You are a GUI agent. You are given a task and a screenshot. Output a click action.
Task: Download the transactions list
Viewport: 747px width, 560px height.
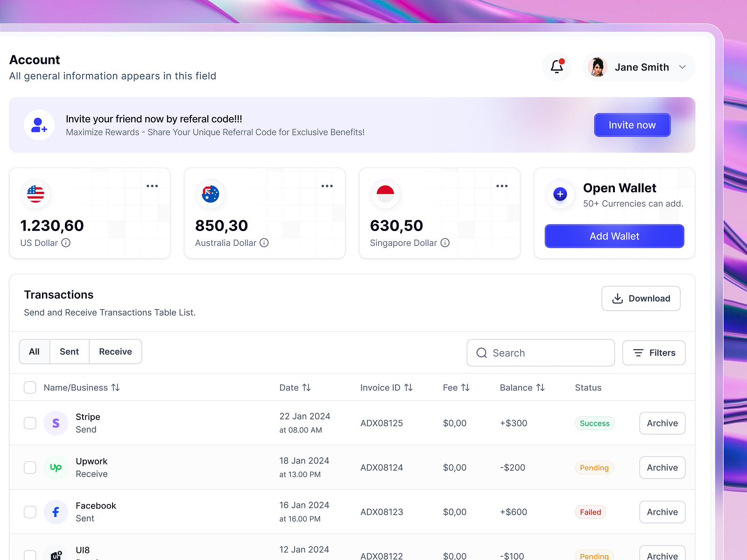(641, 299)
